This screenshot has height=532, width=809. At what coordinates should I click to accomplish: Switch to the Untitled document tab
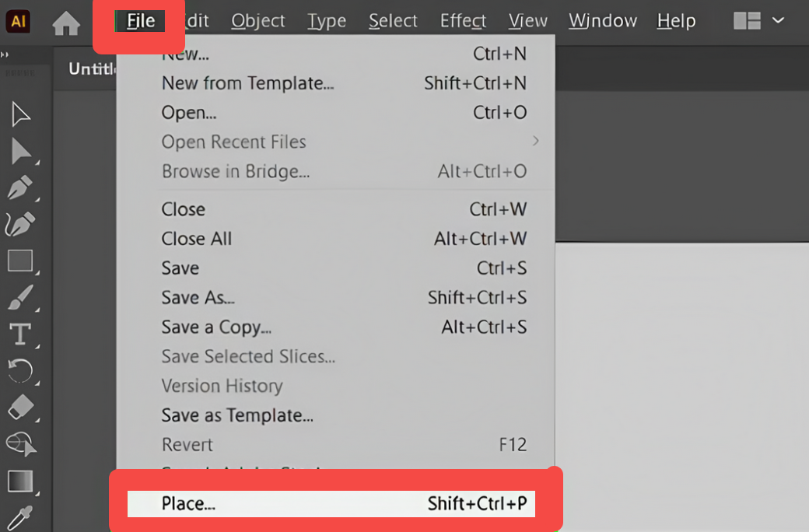[x=93, y=68]
